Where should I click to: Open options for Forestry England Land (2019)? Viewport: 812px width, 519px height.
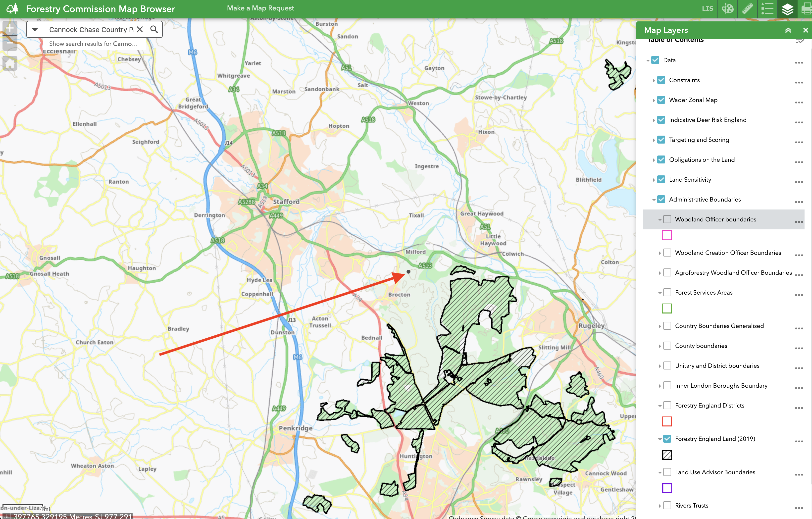coord(799,441)
